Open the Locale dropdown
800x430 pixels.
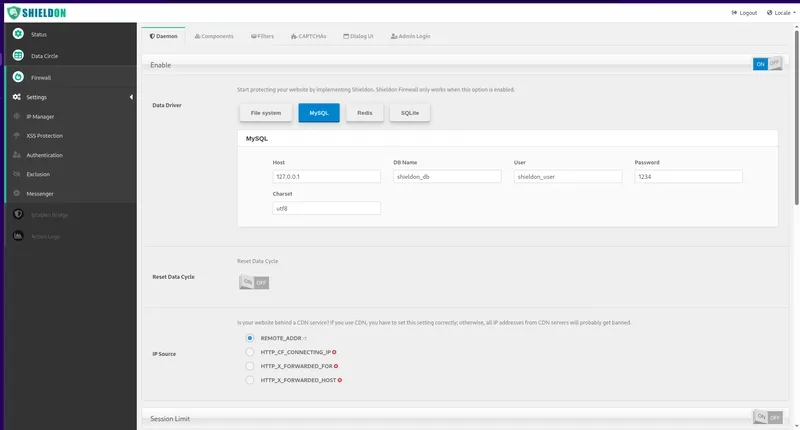pyautogui.click(x=781, y=13)
